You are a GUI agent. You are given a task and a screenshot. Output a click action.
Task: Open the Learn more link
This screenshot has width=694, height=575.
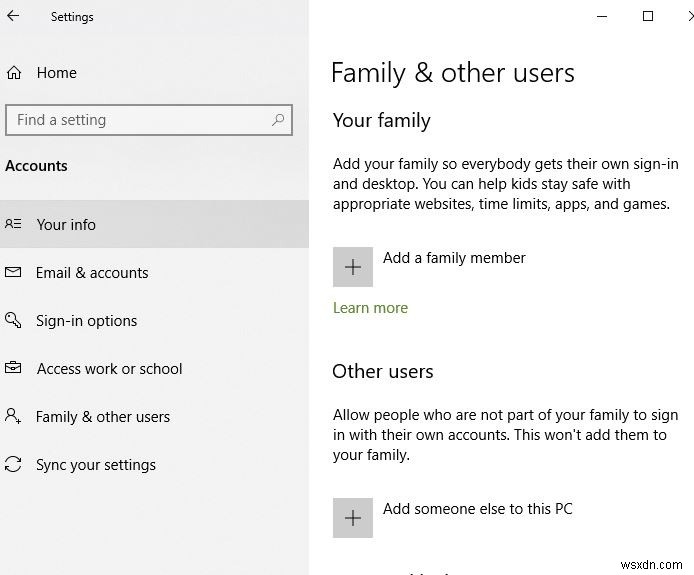pyautogui.click(x=370, y=308)
